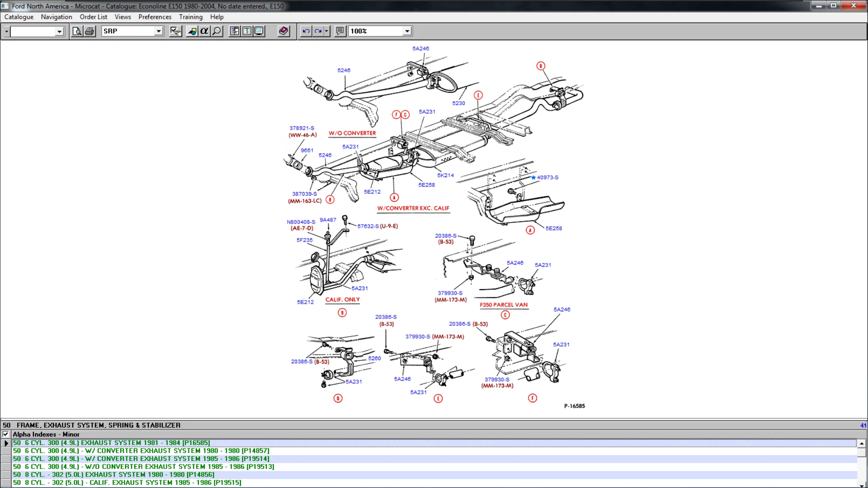Click the checkmark selection toolbar icon

(x=175, y=31)
